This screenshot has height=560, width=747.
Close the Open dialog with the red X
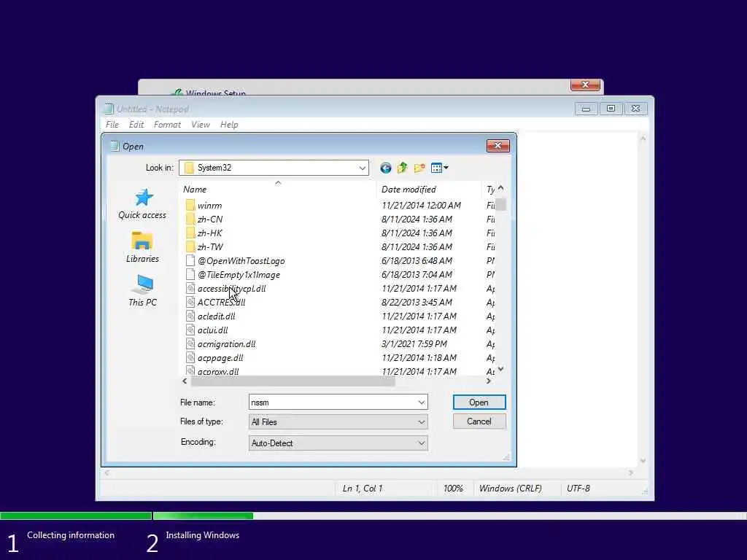[498, 146]
